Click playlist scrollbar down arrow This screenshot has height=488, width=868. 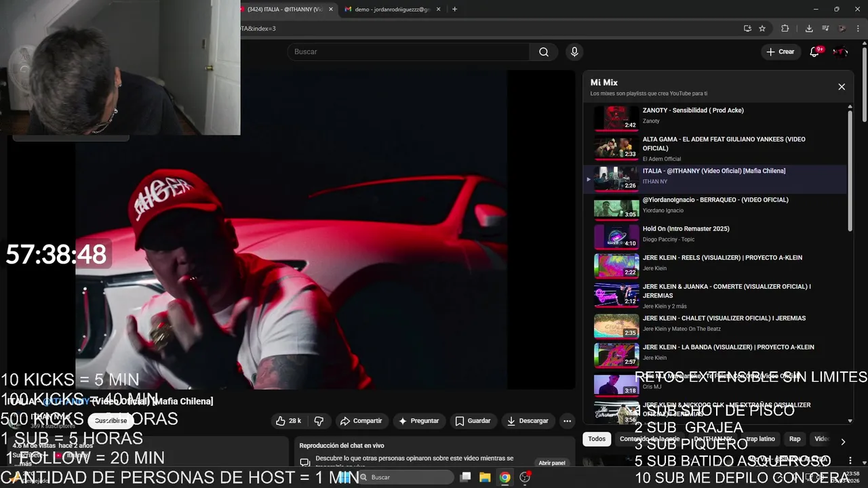850,421
